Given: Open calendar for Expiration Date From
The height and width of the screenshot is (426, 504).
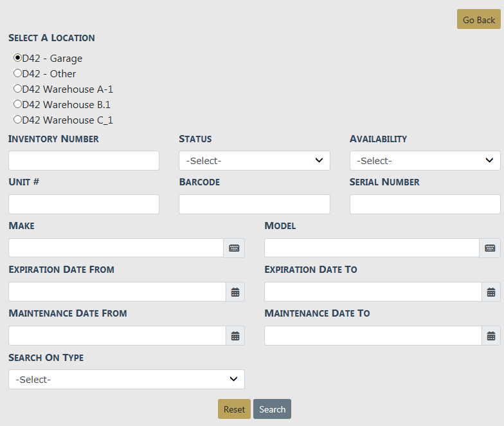Looking at the screenshot, I should tap(235, 292).
